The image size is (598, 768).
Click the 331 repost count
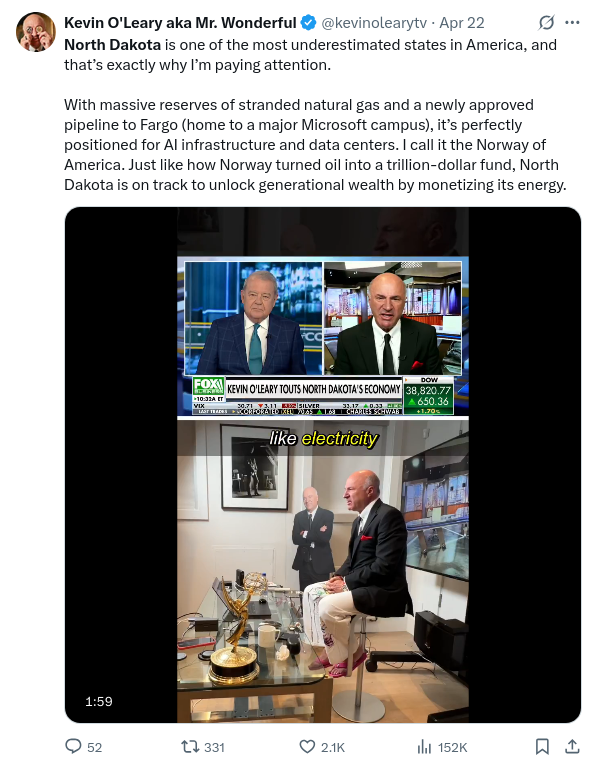(214, 747)
